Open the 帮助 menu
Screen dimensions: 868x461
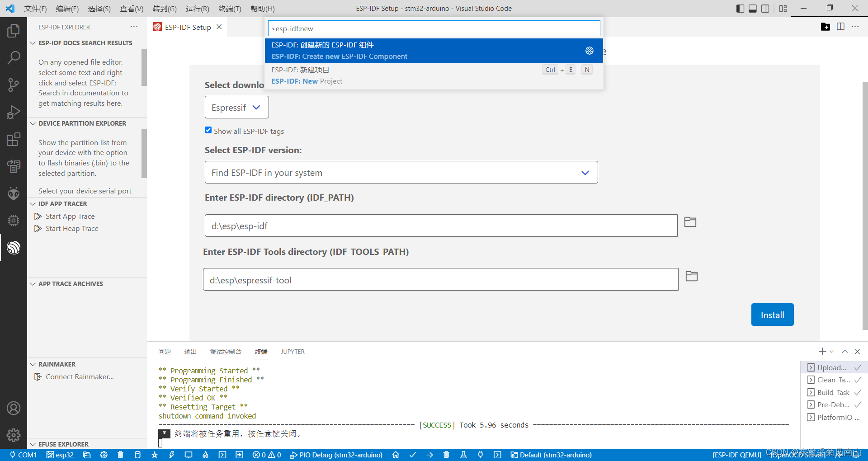[x=263, y=8]
